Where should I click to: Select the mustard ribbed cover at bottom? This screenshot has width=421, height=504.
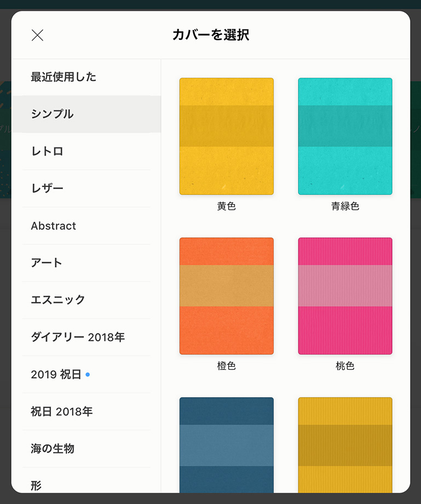click(345, 445)
